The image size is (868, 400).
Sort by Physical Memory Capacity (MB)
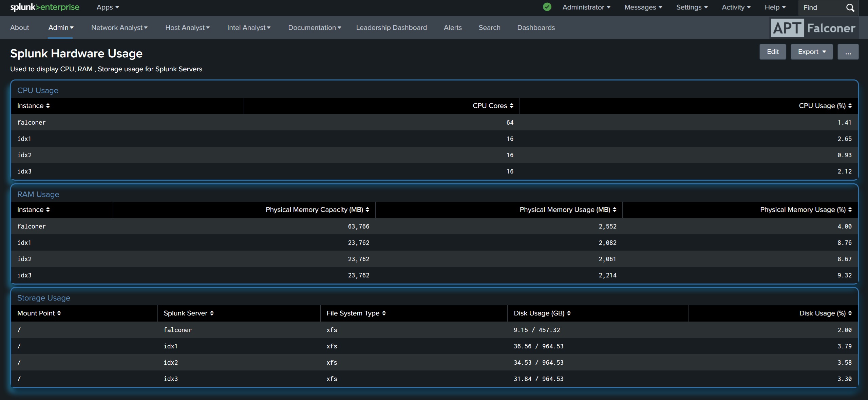coord(317,210)
